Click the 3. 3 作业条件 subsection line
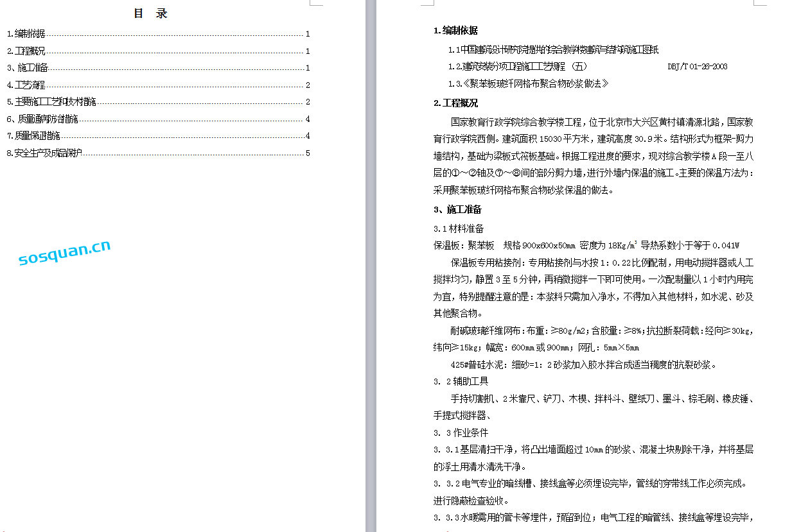 [461, 433]
